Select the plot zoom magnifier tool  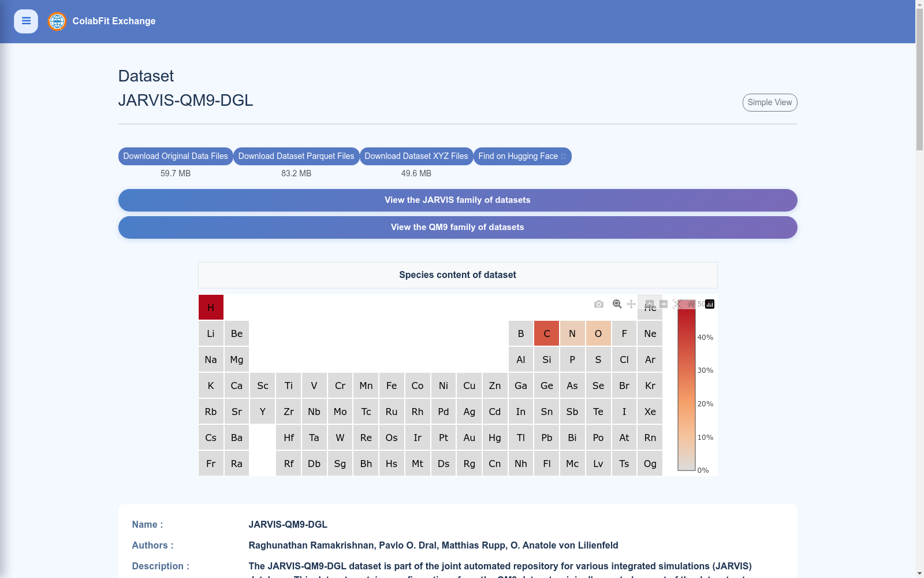tap(617, 304)
